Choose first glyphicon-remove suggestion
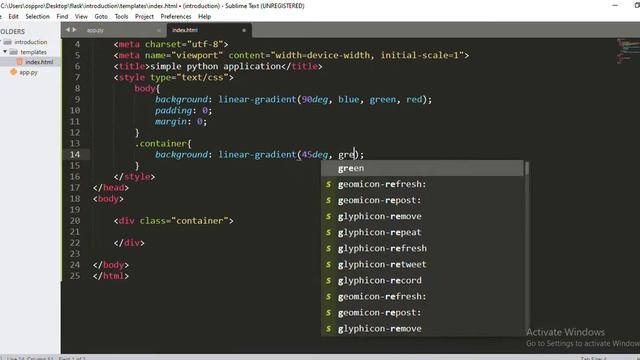The height and width of the screenshot is (360, 640). (x=422, y=216)
